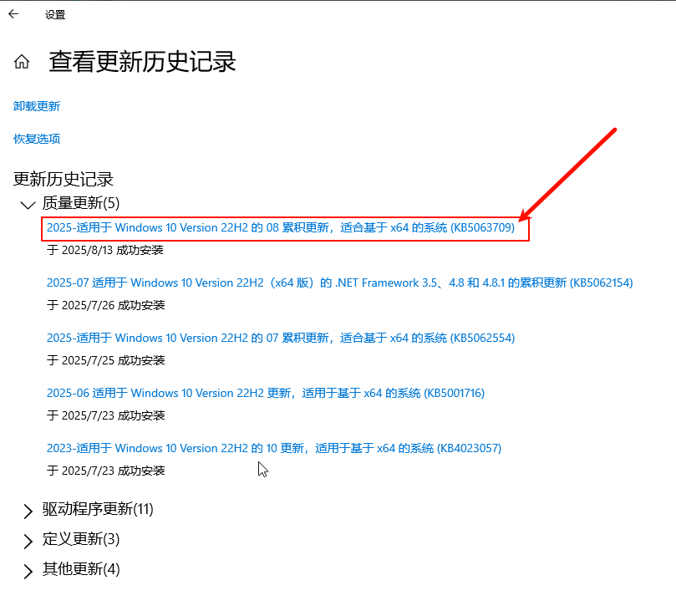Click the 2025/8/13 成功安装 status text

click(x=105, y=250)
